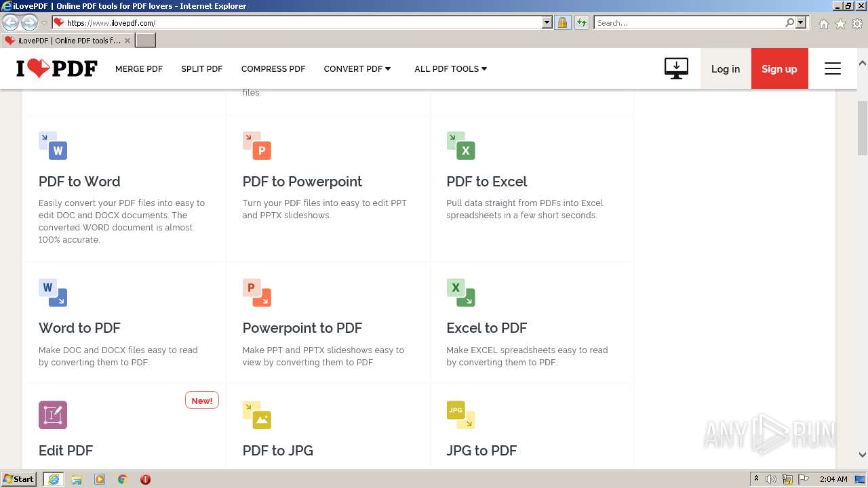Open the PDF to Excel tool icon
Viewport: 868px width, 488px height.
click(x=461, y=146)
